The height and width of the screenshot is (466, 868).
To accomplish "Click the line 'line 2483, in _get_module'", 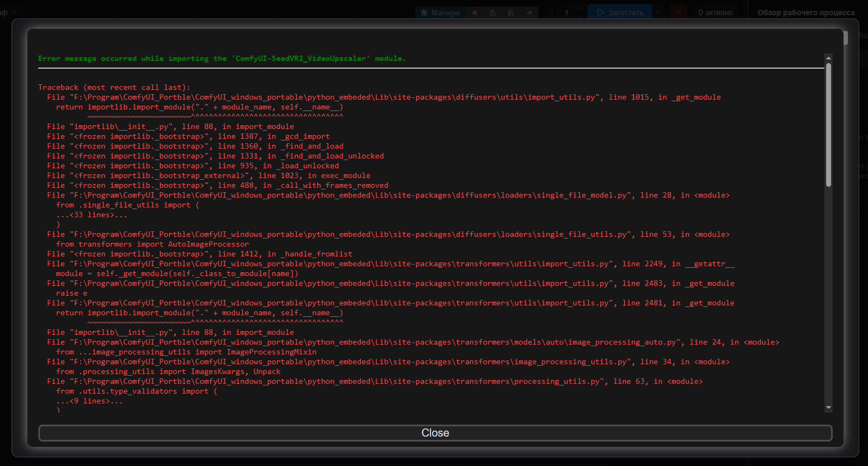I will click(391, 283).
